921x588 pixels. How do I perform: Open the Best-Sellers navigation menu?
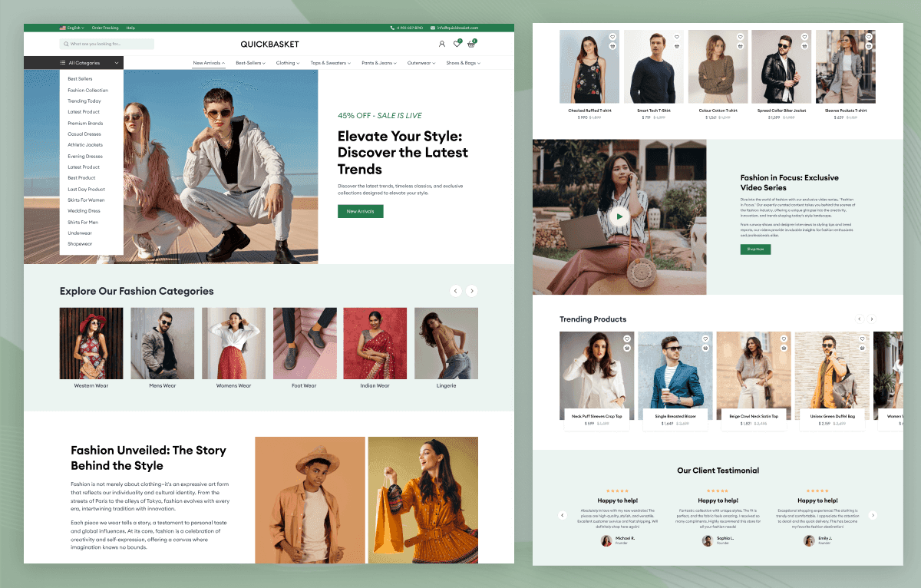pos(250,62)
